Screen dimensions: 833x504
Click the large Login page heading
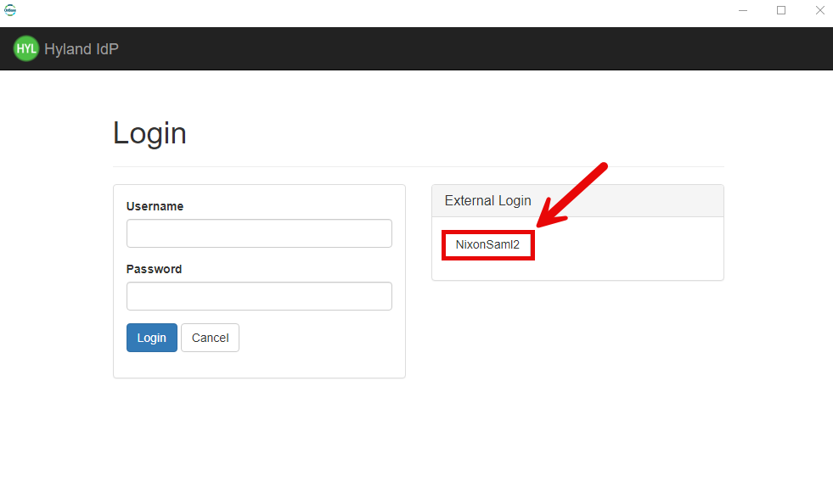click(149, 133)
